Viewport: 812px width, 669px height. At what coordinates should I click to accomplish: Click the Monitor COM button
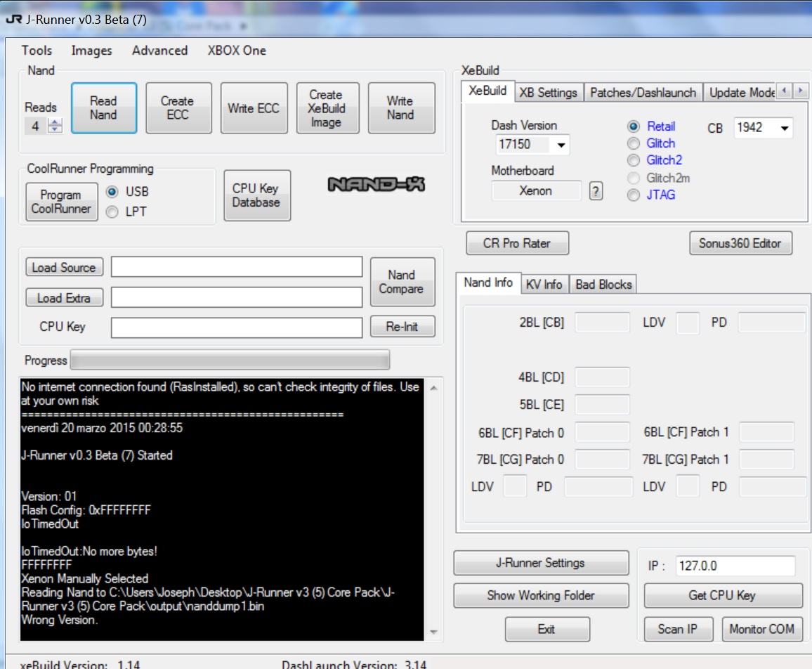point(762,629)
